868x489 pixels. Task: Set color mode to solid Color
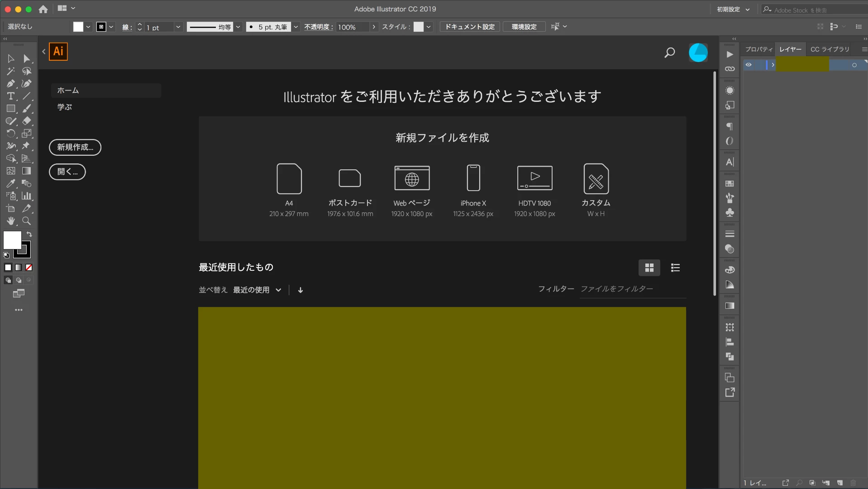point(8,268)
